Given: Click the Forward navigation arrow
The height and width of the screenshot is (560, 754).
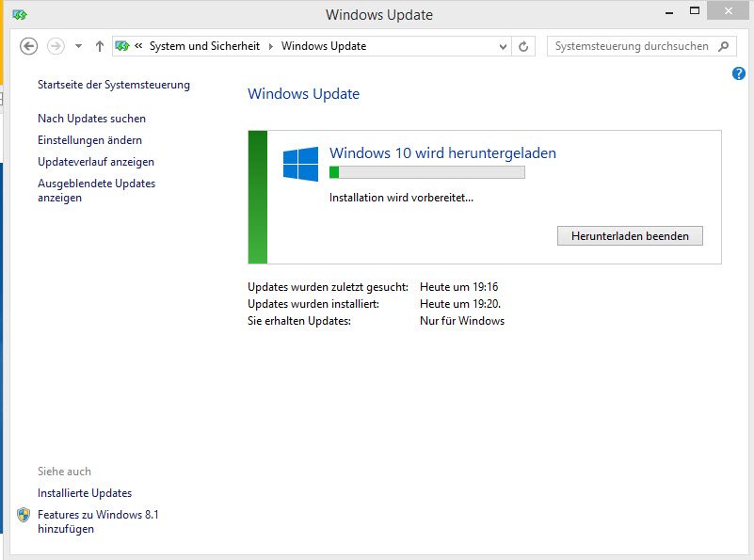Looking at the screenshot, I should [x=56, y=46].
